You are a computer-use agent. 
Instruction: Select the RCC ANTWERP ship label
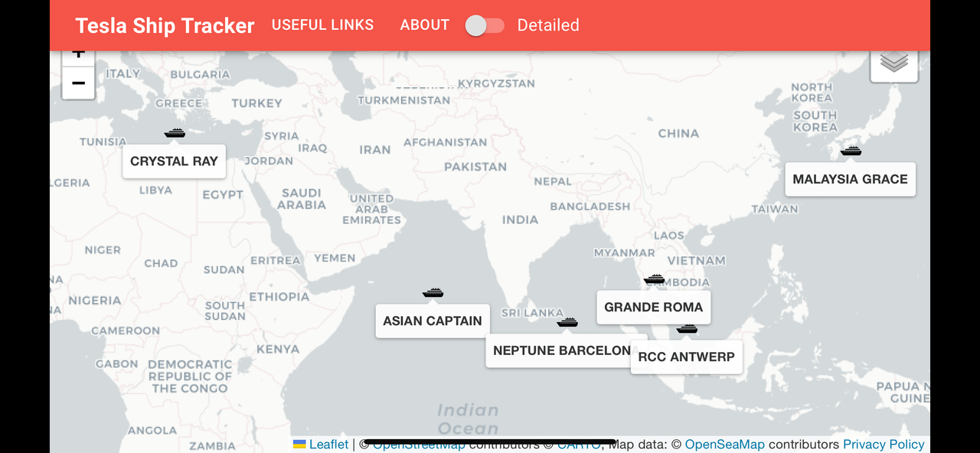coord(686,357)
